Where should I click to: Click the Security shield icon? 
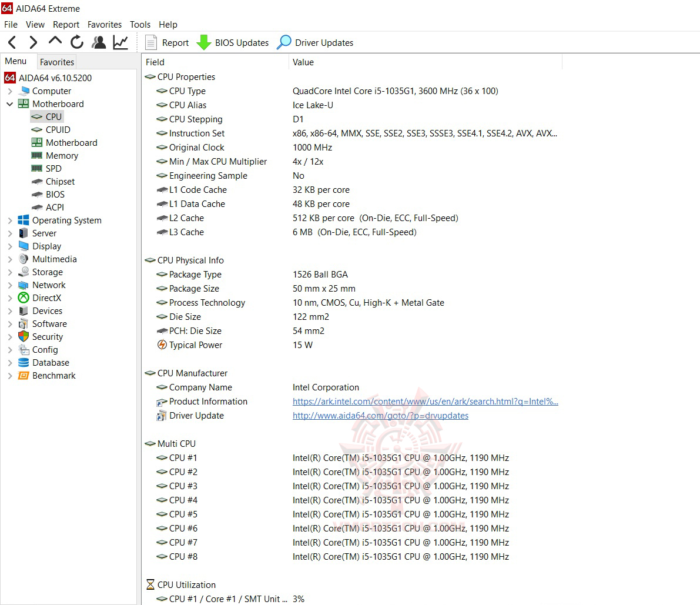[x=23, y=337]
